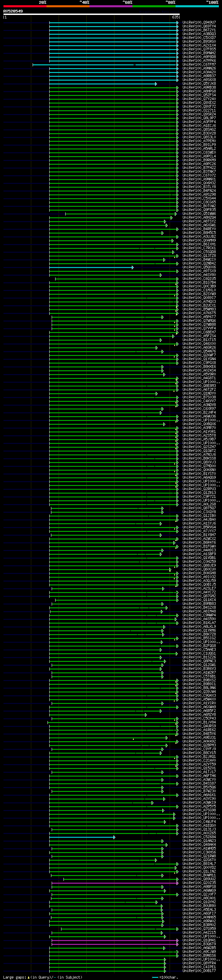Select label UniRef100_A3WKI9

pyautogui.click(x=199, y=803)
